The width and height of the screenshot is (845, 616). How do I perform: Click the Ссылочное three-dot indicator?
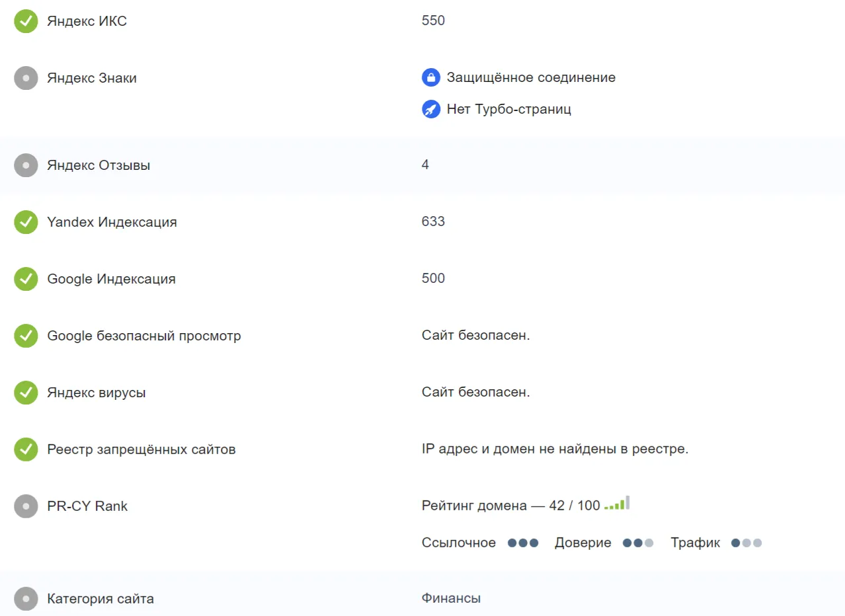point(523,543)
